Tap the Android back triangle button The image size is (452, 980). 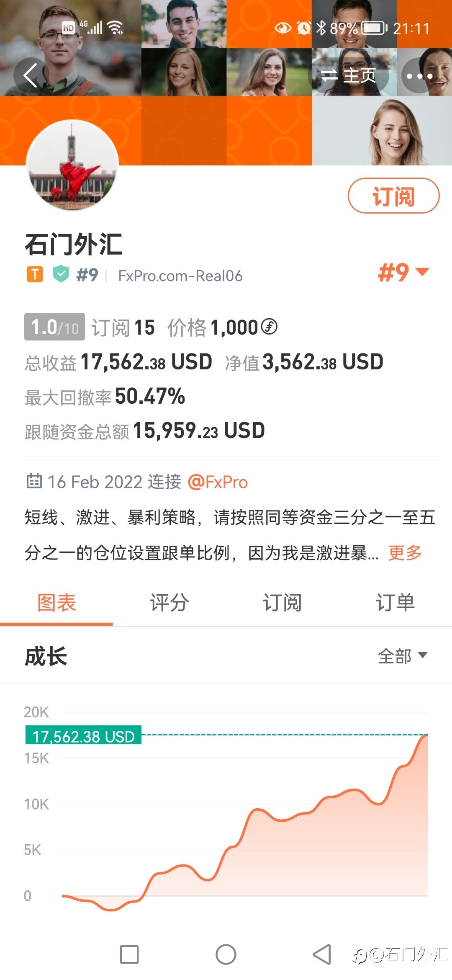[322, 954]
